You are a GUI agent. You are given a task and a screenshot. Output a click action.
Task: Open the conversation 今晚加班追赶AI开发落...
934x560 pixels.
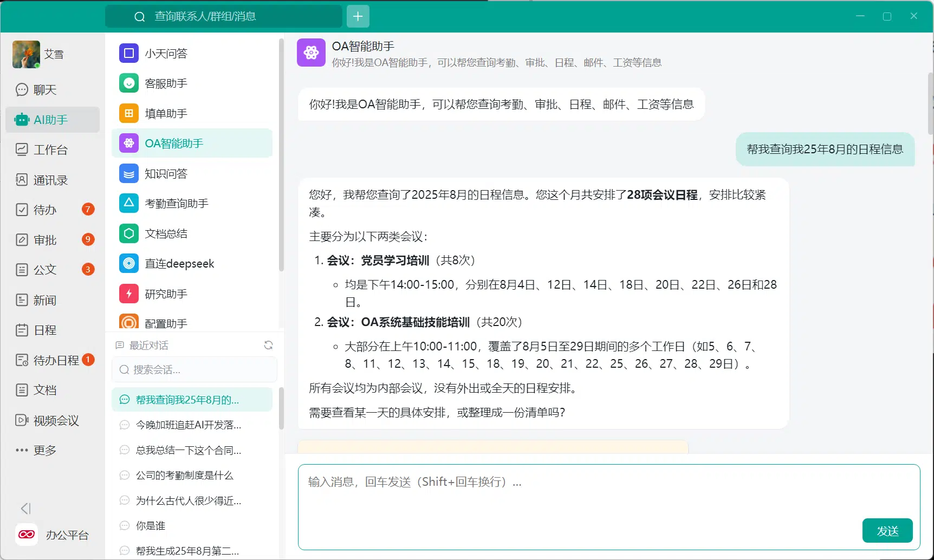[192, 425]
